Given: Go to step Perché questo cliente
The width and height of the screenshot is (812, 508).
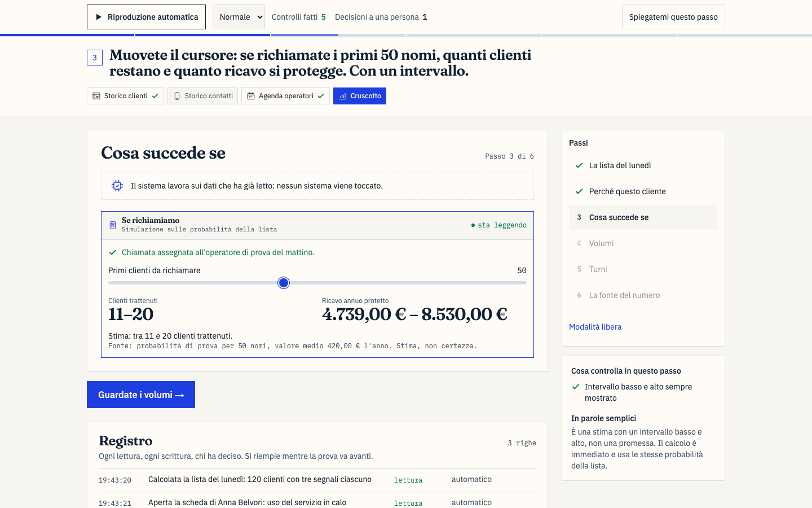Looking at the screenshot, I should (643, 191).
